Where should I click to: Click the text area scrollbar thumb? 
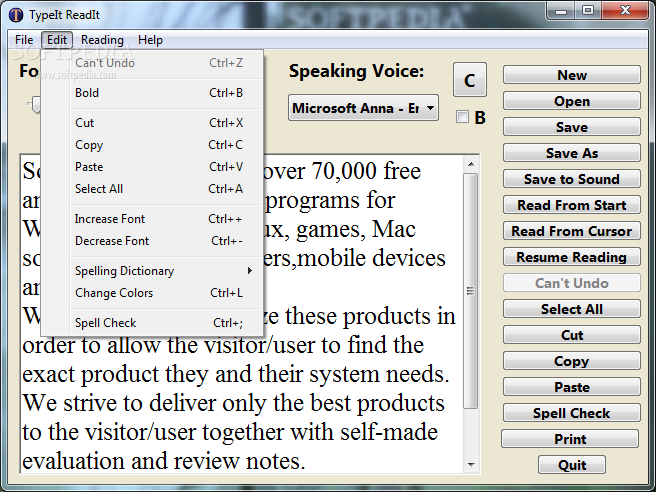[x=471, y=291]
